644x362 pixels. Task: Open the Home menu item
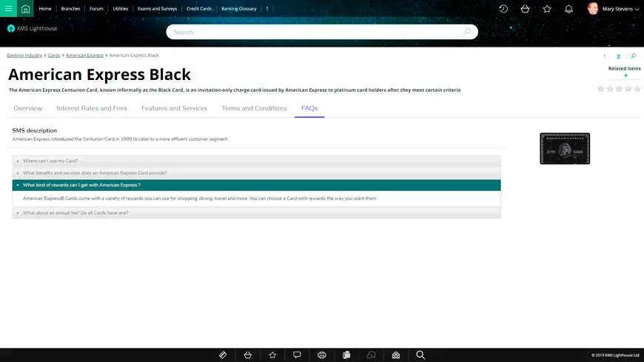click(x=45, y=9)
